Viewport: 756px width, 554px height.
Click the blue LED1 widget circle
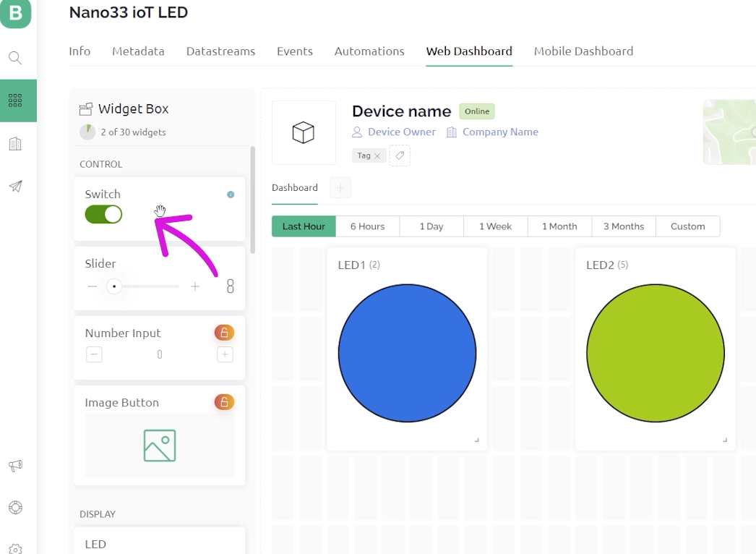(x=408, y=353)
